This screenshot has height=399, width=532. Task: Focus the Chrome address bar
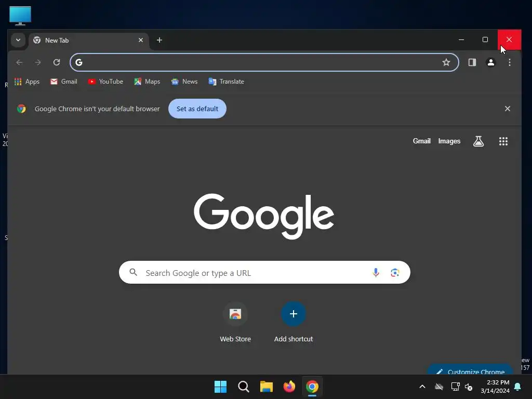[x=264, y=62]
